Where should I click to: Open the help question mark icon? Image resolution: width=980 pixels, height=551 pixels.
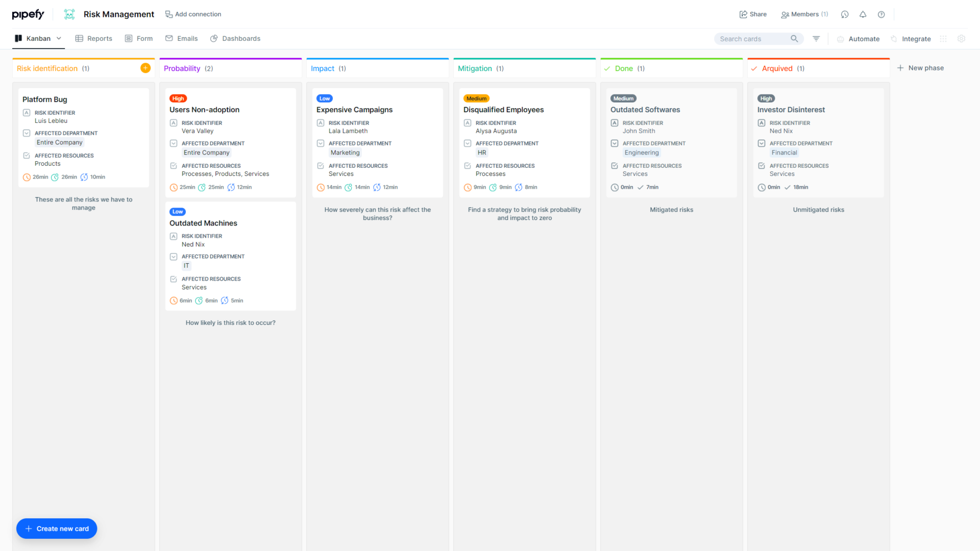881,14
